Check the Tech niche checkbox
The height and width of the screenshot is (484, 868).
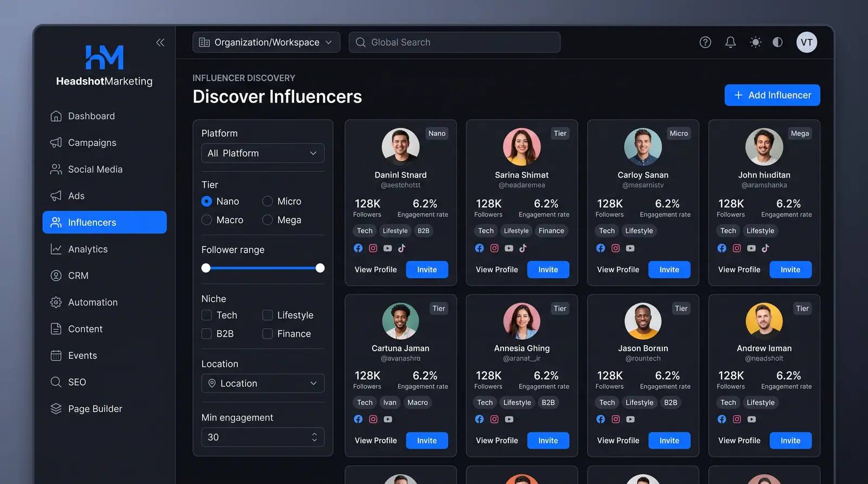point(206,315)
